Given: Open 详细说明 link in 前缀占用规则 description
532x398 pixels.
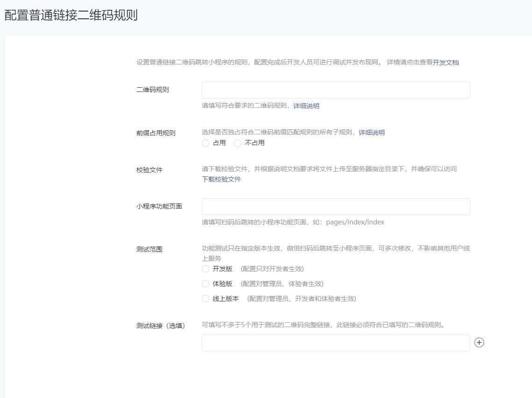Looking at the screenshot, I should [x=372, y=133].
